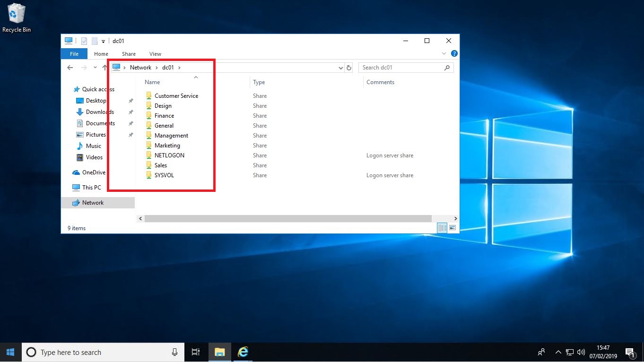Navigate up one level with the up arrow
Image resolution: width=644 pixels, height=362 pixels.
[104, 68]
